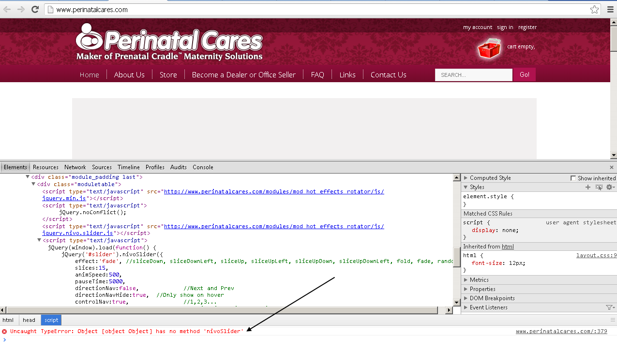Close DevTools with the X icon
Image resolution: width=617 pixels, height=364 pixels.
[612, 167]
